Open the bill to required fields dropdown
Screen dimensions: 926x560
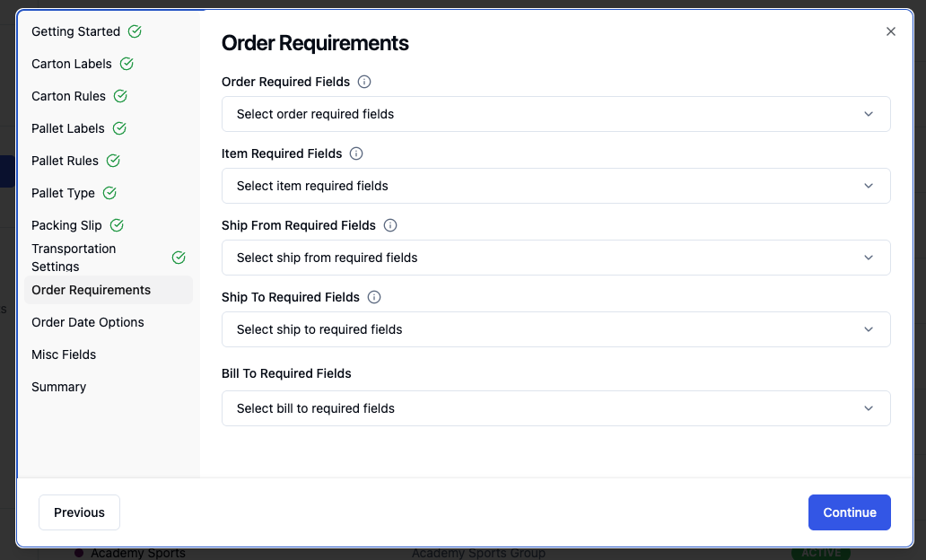[x=555, y=408]
